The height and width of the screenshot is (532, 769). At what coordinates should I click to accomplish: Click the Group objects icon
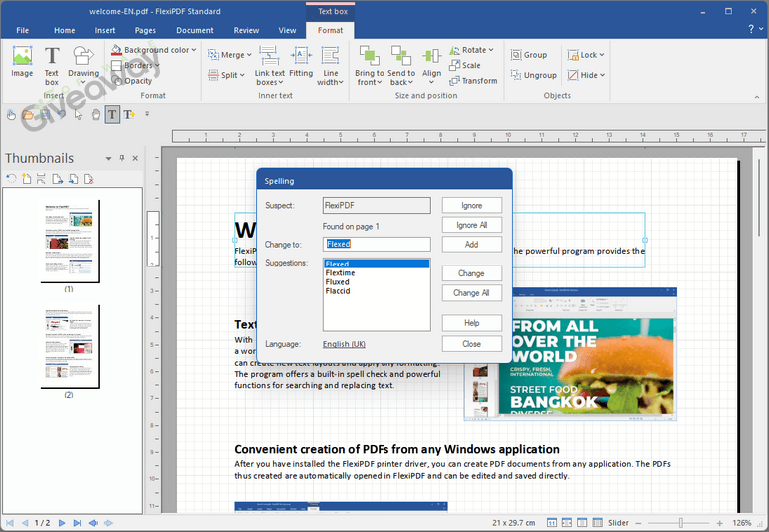click(x=516, y=55)
